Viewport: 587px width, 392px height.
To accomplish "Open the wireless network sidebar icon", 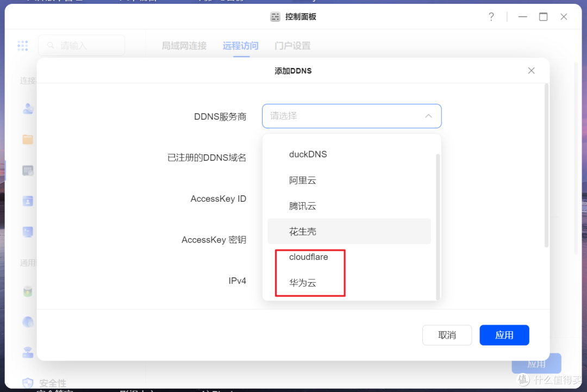I will pyautogui.click(x=28, y=352).
